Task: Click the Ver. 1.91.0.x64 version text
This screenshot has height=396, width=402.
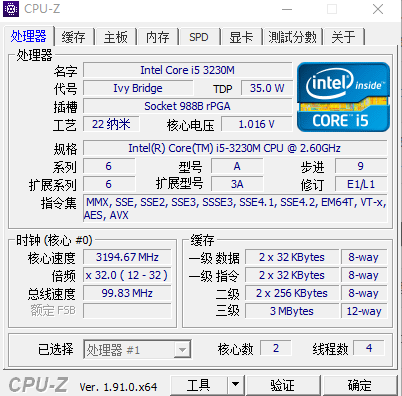Action: click(118, 387)
